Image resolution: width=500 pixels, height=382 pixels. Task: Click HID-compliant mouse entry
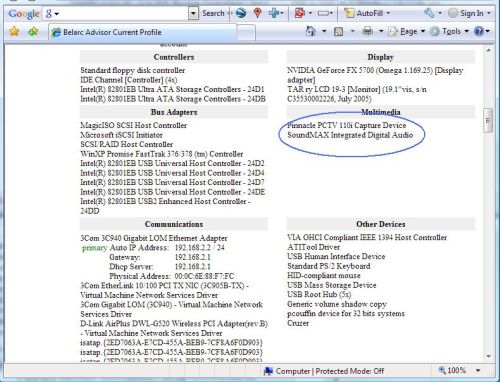[x=324, y=276]
